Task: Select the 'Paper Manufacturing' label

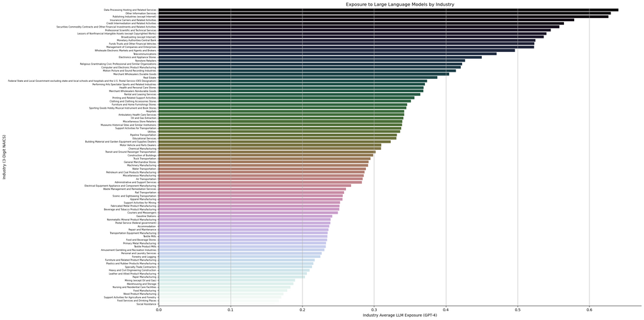Action: (x=144, y=277)
